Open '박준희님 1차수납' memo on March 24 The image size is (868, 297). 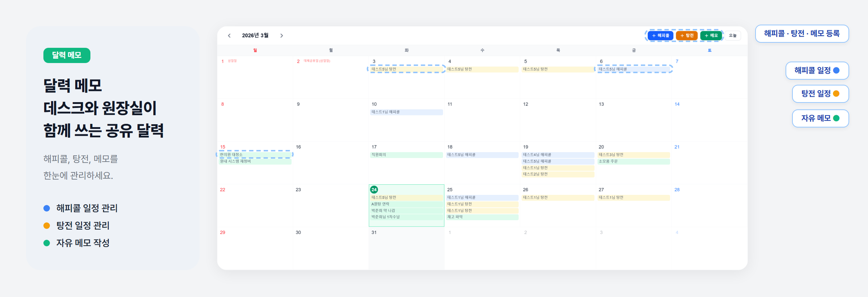(406, 217)
